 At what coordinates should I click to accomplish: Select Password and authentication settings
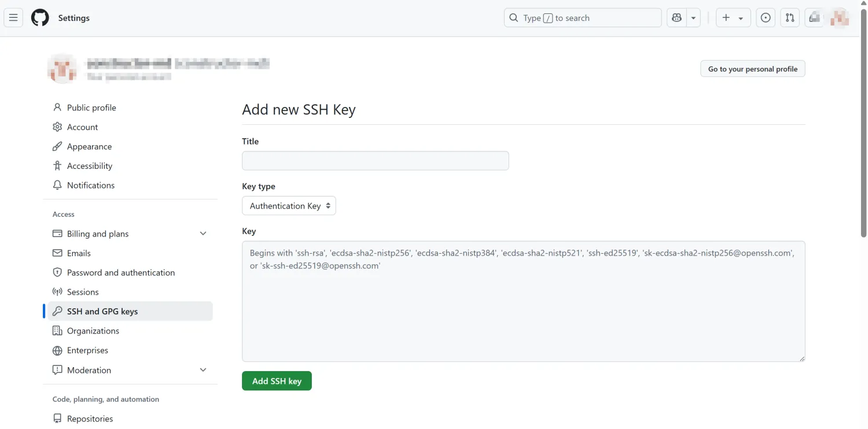121,272
